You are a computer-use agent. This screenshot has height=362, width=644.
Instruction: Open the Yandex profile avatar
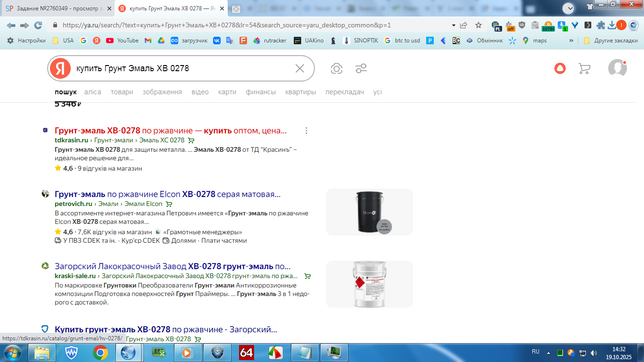[617, 68]
